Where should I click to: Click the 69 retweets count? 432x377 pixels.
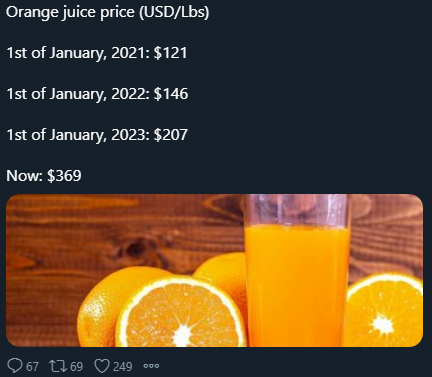(76, 367)
